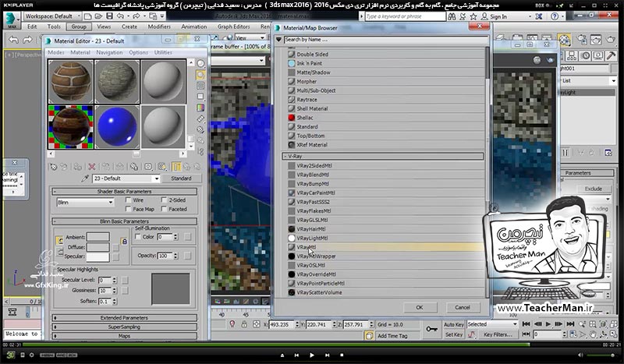Open the 3ds Max application menu logo
The width and height of the screenshot is (624, 364).
[11, 19]
